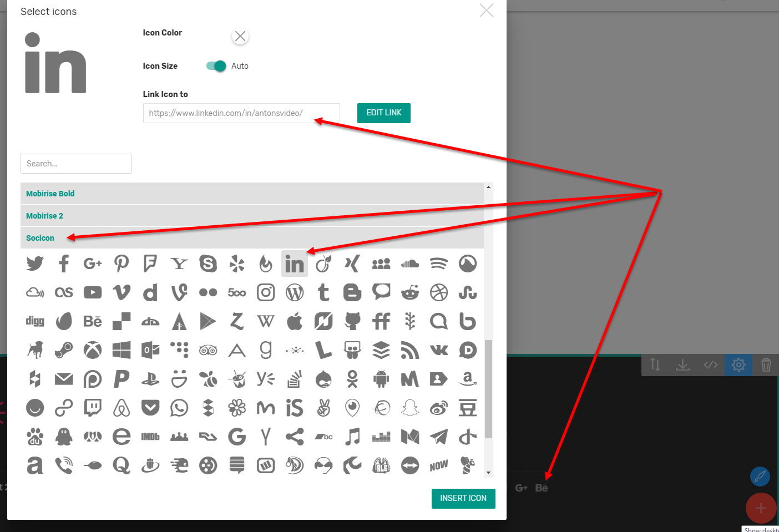The height and width of the screenshot is (532, 779).
Task: Pick the Dribbble ball icon
Action: 439,292
